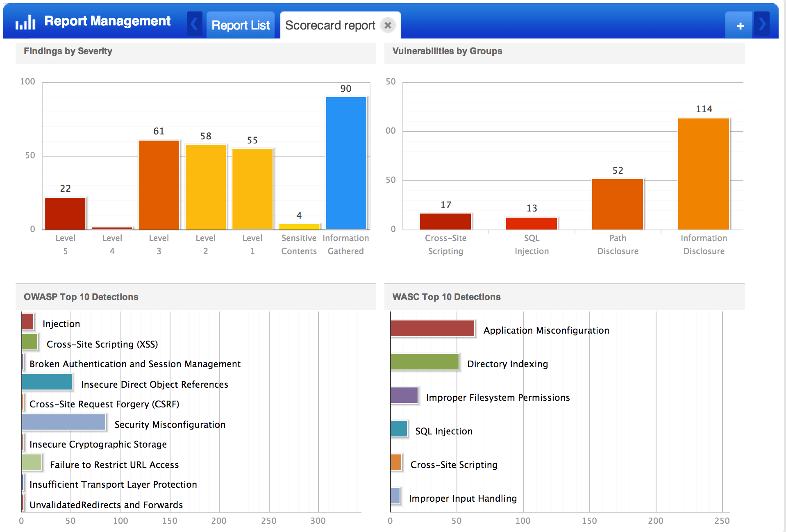
Task: Click the Sensitive Contents bar showing 4
Action: (x=299, y=227)
